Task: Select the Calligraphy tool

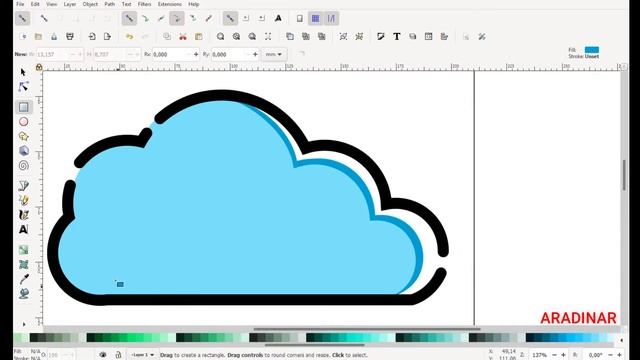Action: click(x=24, y=215)
